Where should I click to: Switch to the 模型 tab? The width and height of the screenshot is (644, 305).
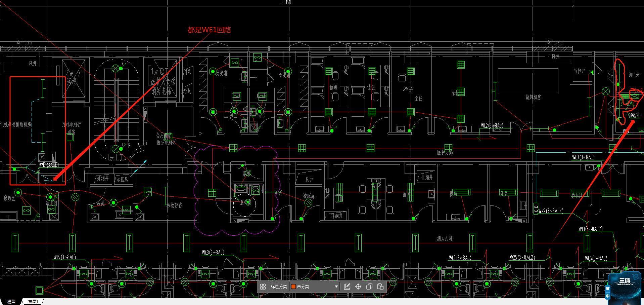pos(11,302)
